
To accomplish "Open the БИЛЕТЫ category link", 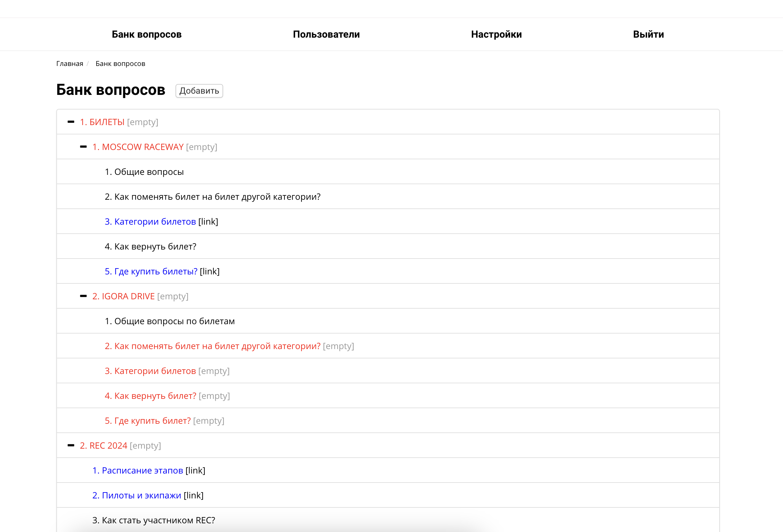I will pos(102,122).
